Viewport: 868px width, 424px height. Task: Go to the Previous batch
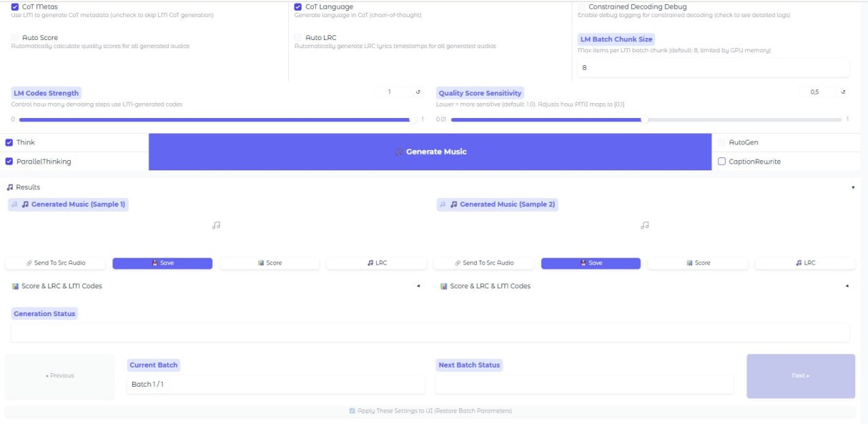60,376
